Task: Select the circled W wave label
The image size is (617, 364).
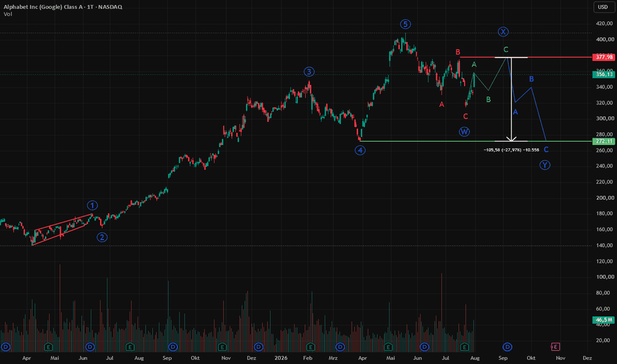Action: (x=464, y=132)
